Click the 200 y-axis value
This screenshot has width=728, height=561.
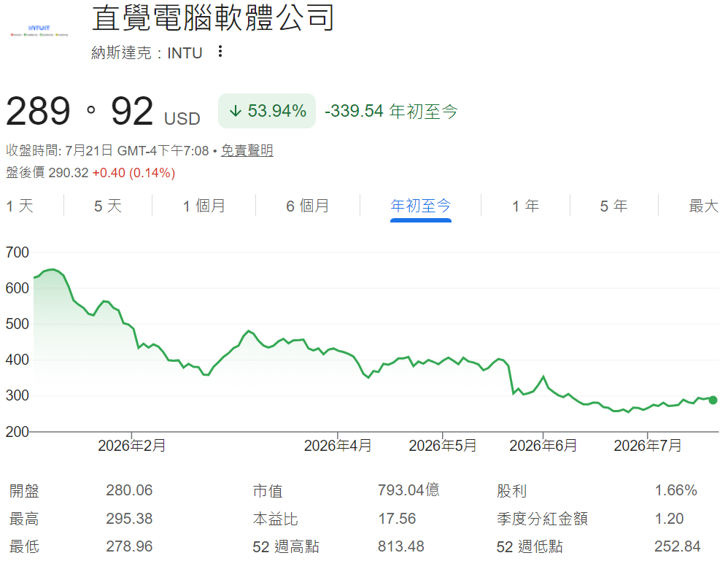18,432
